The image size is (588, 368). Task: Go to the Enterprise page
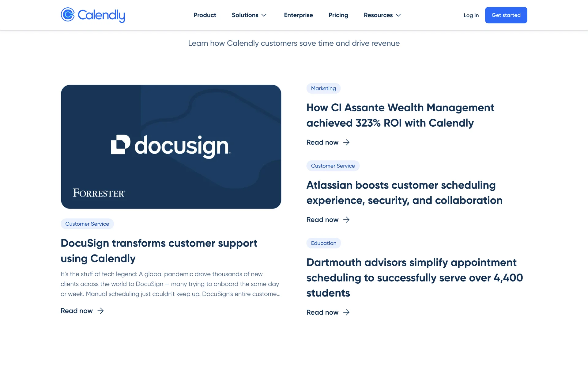(298, 15)
